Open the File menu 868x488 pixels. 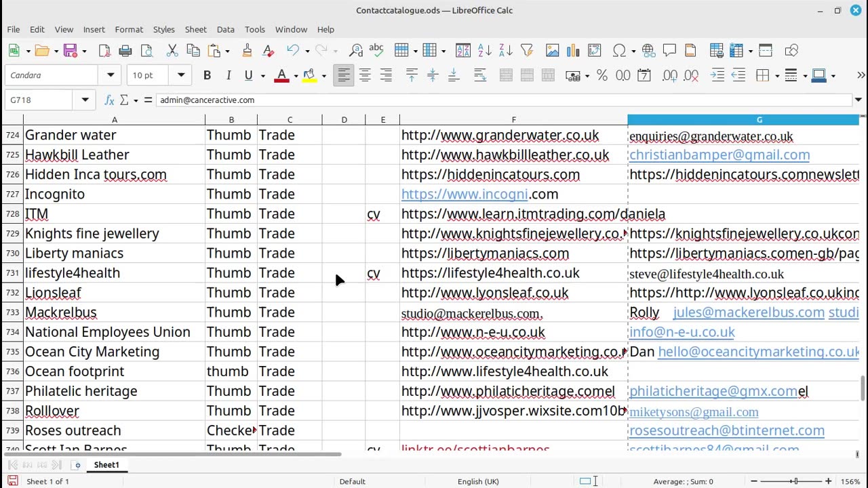pyautogui.click(x=14, y=30)
